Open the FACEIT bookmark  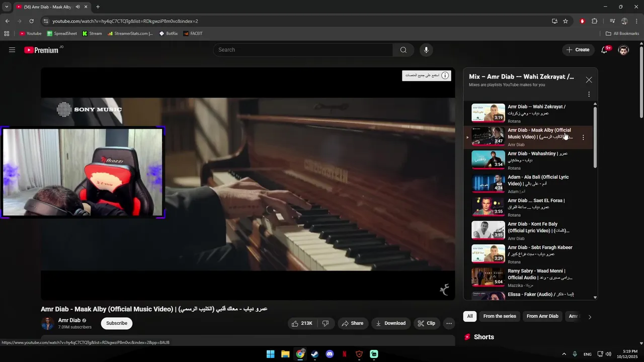point(193,34)
